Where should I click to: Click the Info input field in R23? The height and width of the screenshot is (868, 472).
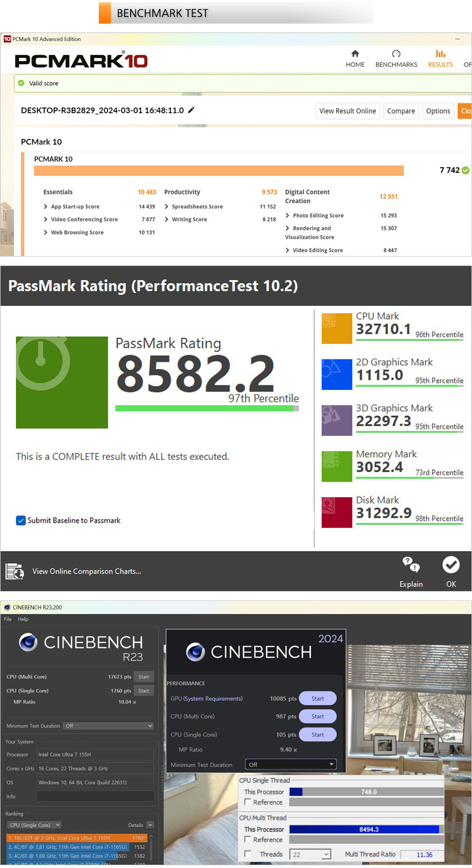point(95,796)
